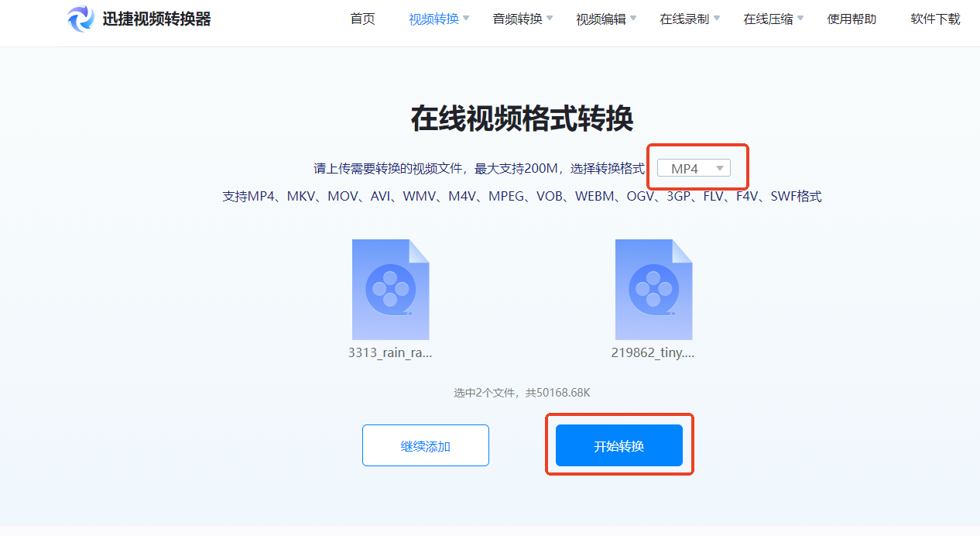Select the 3313_rain_ra file name text
980x536 pixels.
390,352
